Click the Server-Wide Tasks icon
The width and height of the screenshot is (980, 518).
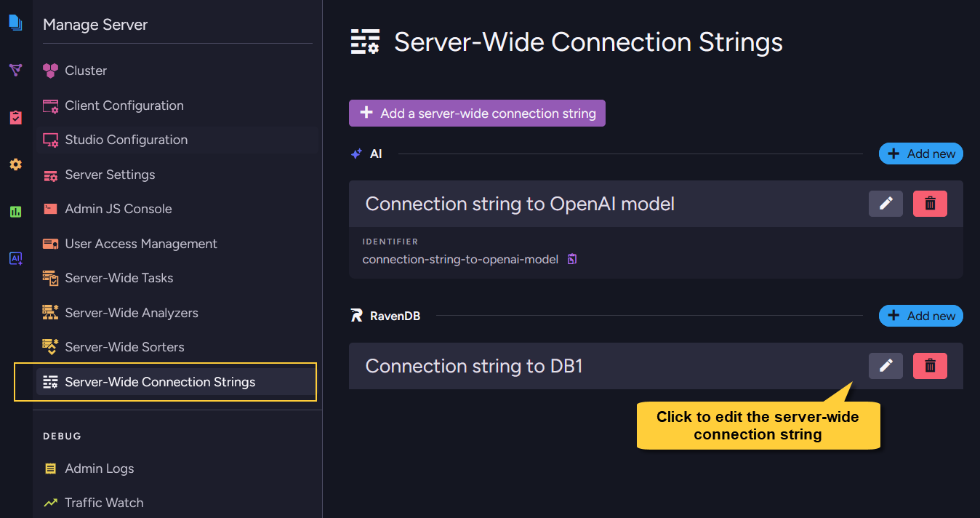pos(50,278)
